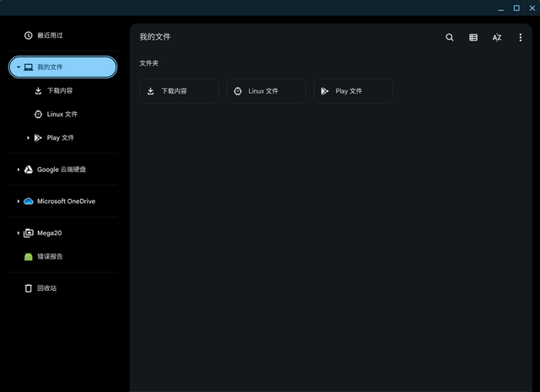Click the 我的文件 breadcrumb title
The height and width of the screenshot is (392, 540).
point(155,37)
